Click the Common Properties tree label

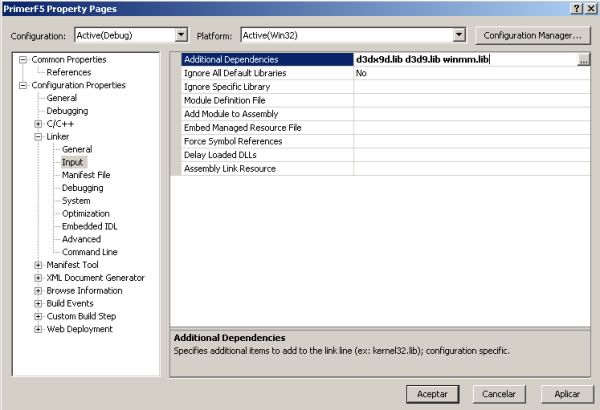click(x=69, y=60)
